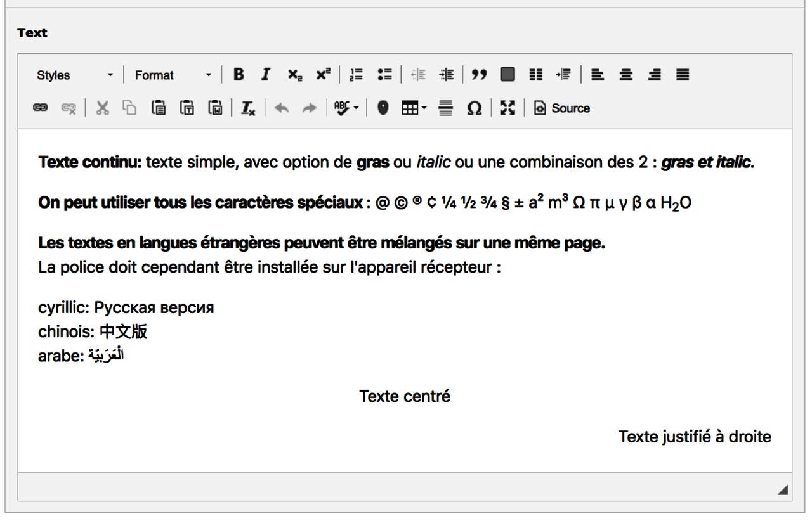The image size is (812, 521).
Task: Insert a horizontal line
Action: 446,108
